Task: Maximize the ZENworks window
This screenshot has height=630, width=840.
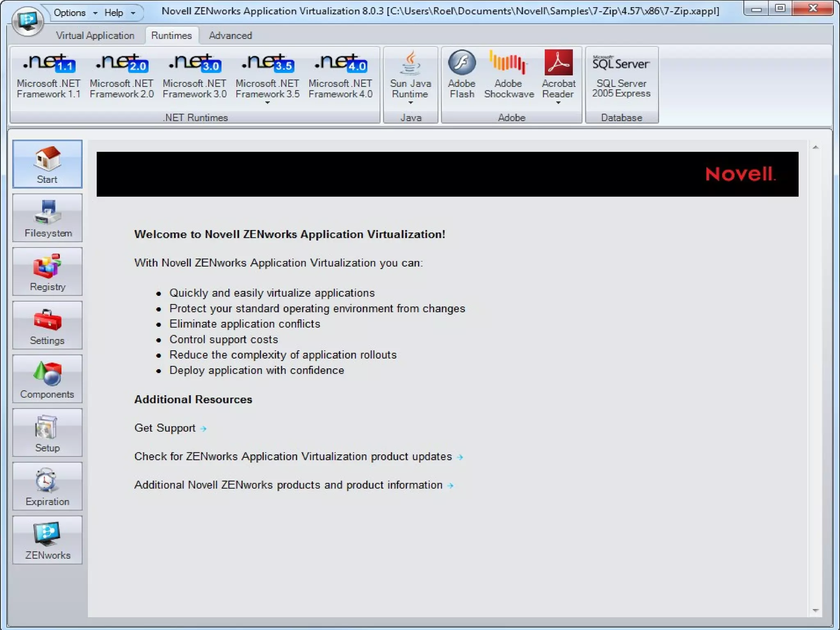Action: tap(781, 9)
